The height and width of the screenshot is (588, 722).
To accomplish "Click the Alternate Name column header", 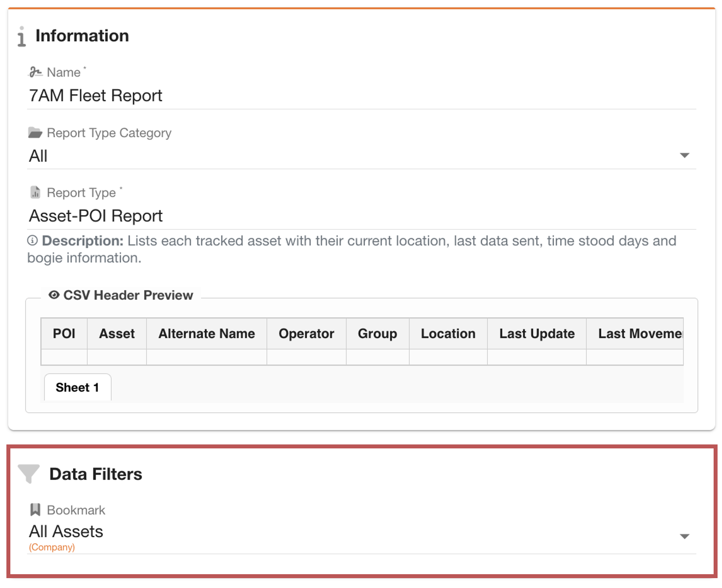I will pyautogui.click(x=207, y=334).
